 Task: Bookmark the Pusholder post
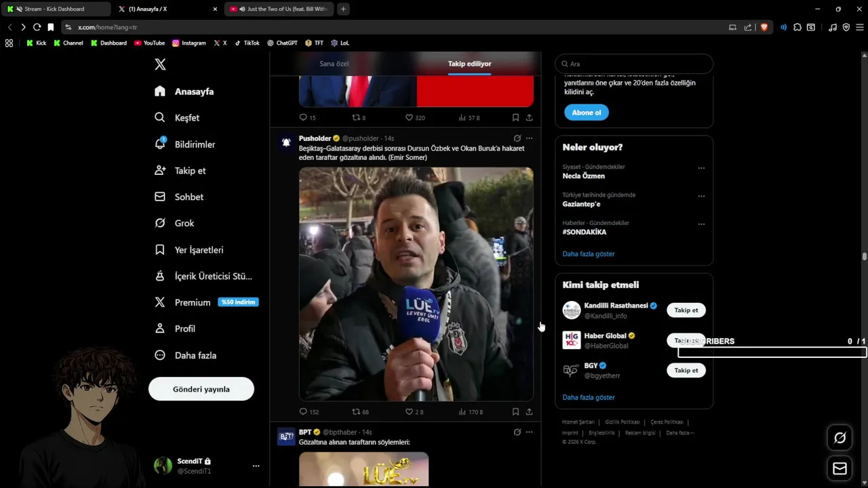(x=515, y=411)
